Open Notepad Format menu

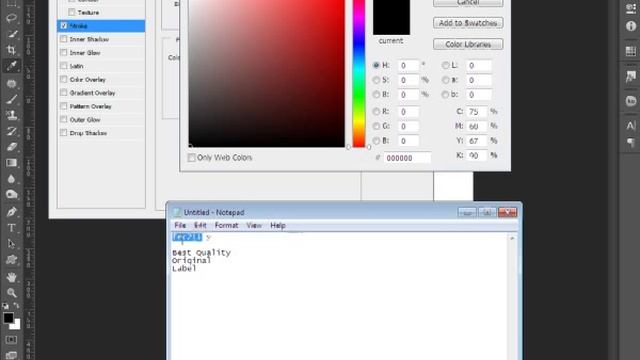coord(226,225)
